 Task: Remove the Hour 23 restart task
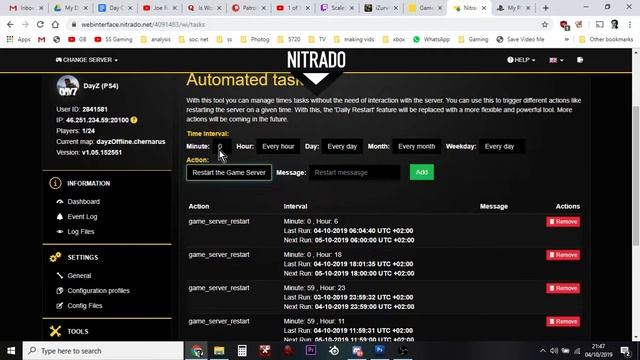(x=563, y=288)
